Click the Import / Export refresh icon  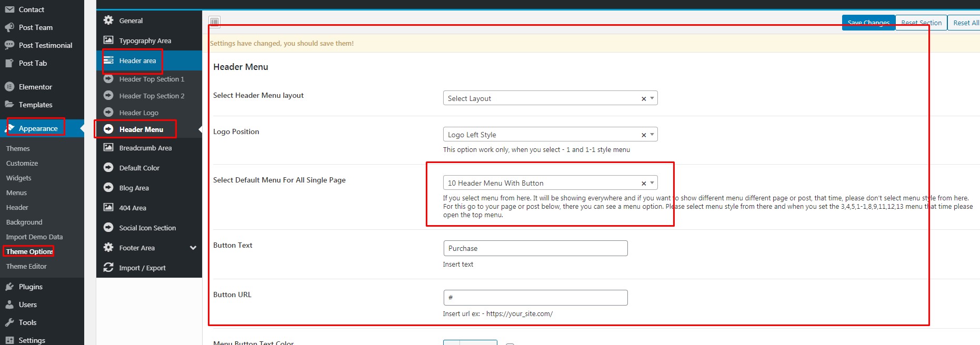(108, 267)
